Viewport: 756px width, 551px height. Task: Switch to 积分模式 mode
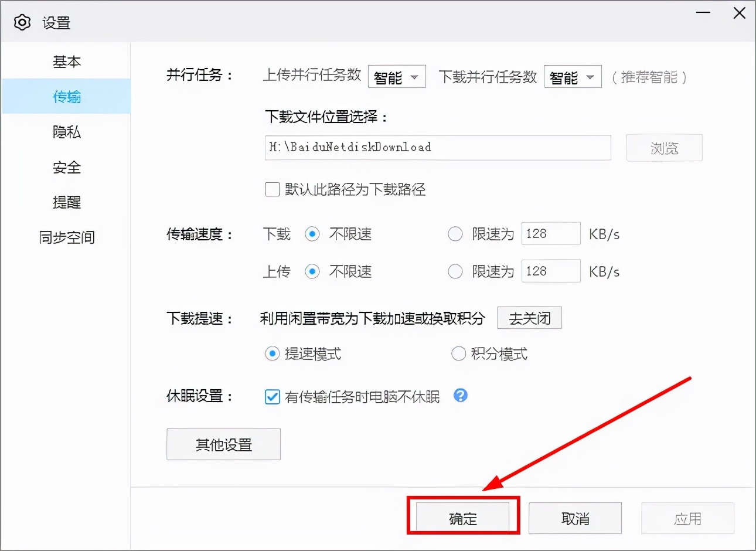(458, 353)
